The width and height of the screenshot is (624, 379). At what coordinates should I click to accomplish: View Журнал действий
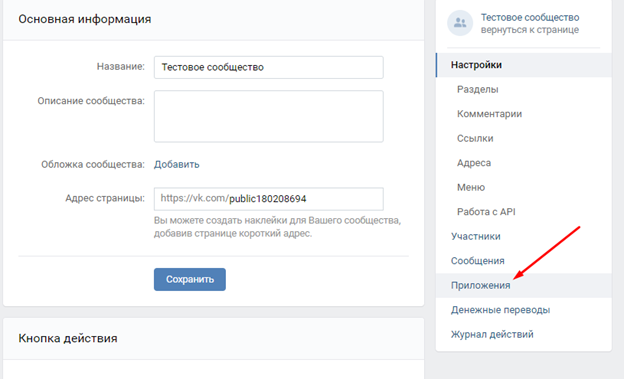pos(524,334)
